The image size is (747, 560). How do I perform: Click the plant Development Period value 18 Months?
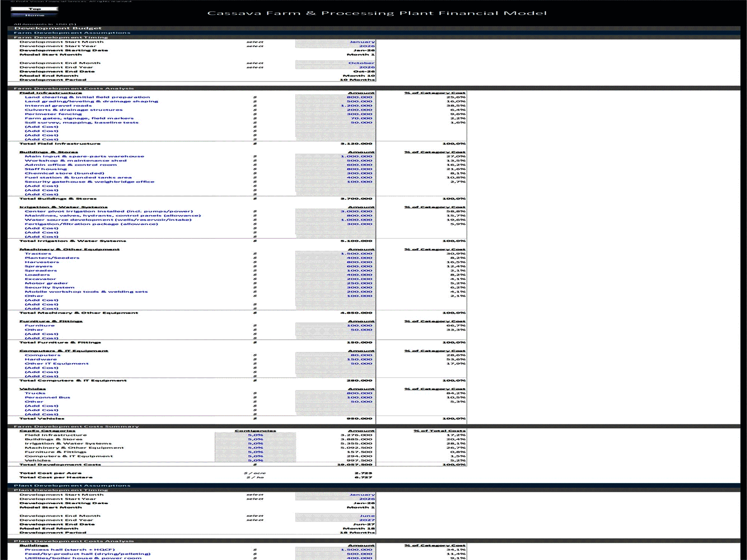click(x=357, y=533)
